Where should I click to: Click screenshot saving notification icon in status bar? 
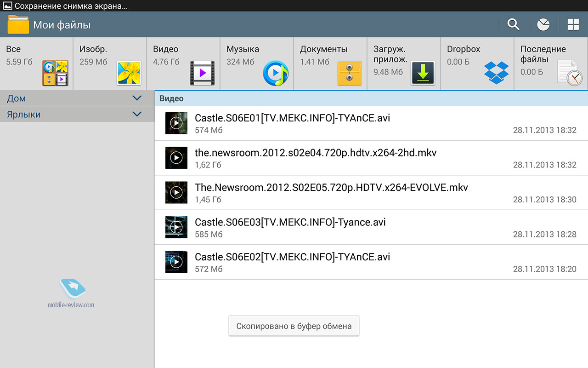point(7,6)
